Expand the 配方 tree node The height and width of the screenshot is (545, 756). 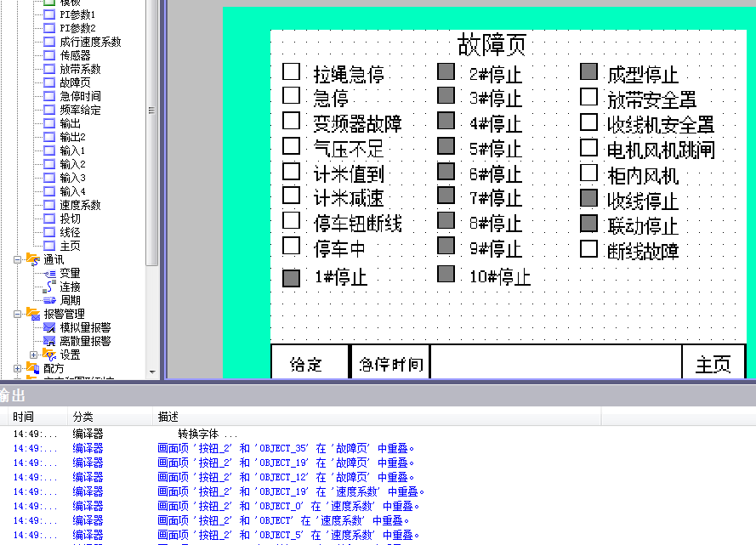[x=18, y=368]
